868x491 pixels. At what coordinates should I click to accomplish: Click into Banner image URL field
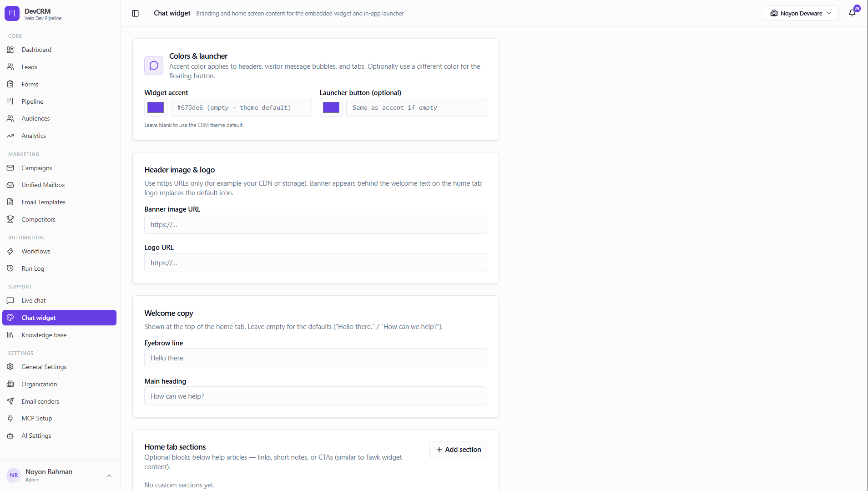tap(316, 224)
